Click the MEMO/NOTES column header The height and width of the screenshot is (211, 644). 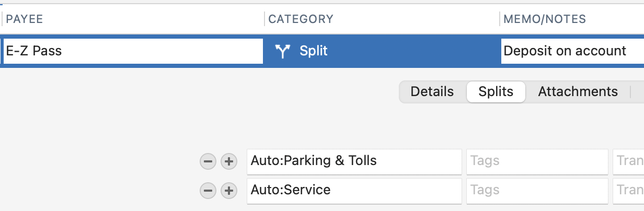tap(544, 19)
